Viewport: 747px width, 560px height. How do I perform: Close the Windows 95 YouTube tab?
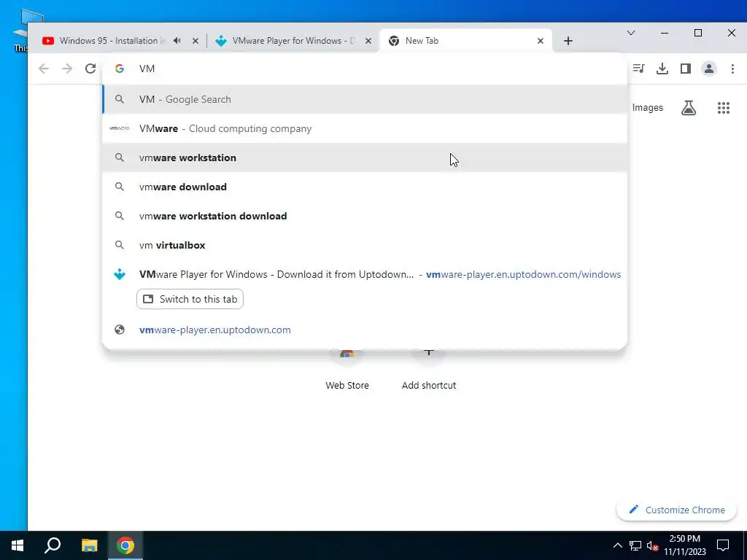point(196,41)
